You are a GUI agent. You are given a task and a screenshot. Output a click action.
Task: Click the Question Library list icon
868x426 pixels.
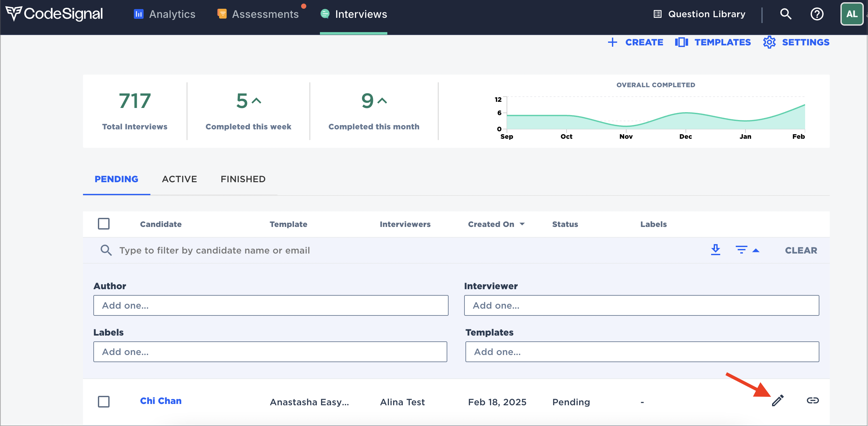657,14
